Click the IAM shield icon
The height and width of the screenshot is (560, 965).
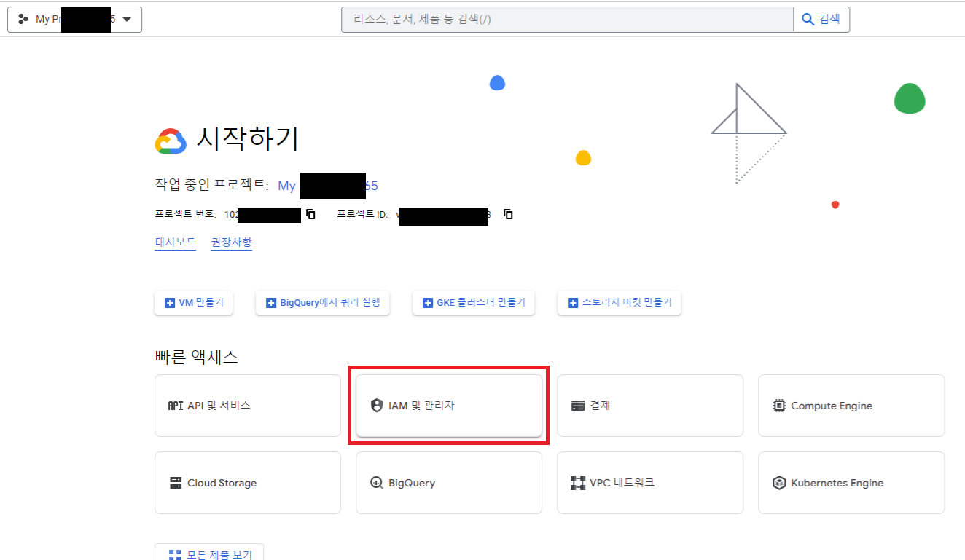point(377,406)
